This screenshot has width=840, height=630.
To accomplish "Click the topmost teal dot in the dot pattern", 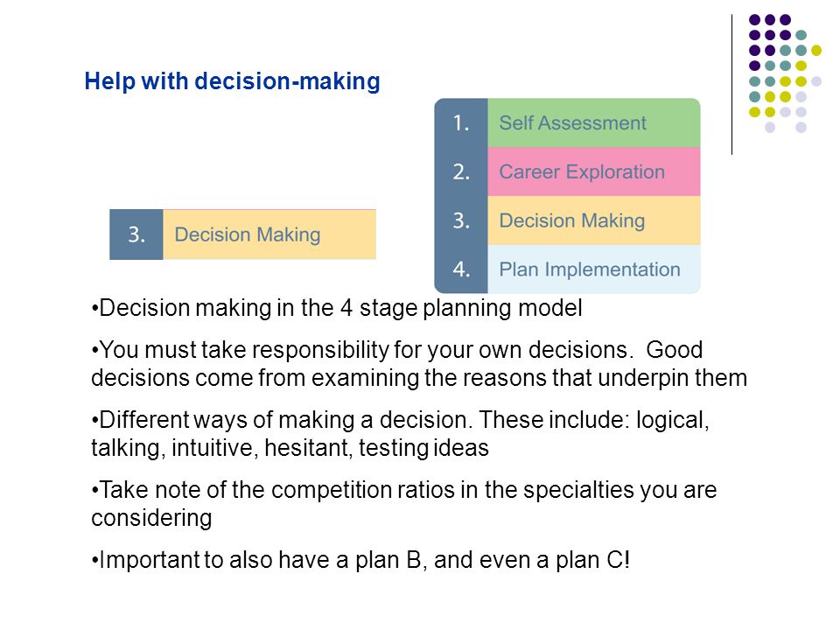I will (801, 35).
